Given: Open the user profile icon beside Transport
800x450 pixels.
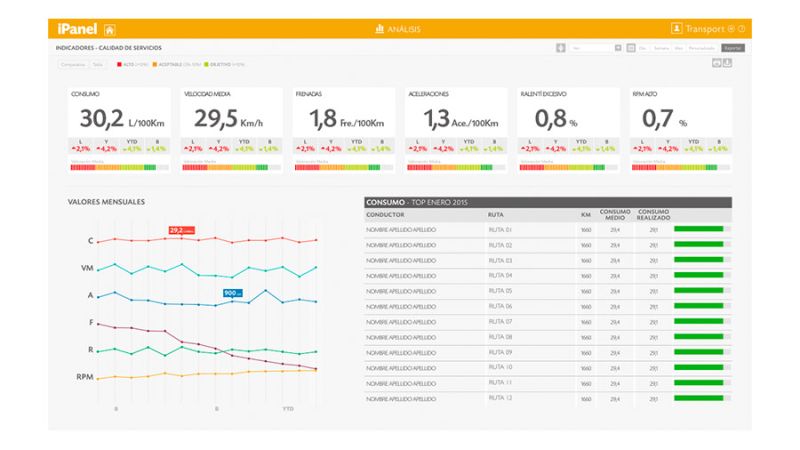Looking at the screenshot, I should pos(677,29).
